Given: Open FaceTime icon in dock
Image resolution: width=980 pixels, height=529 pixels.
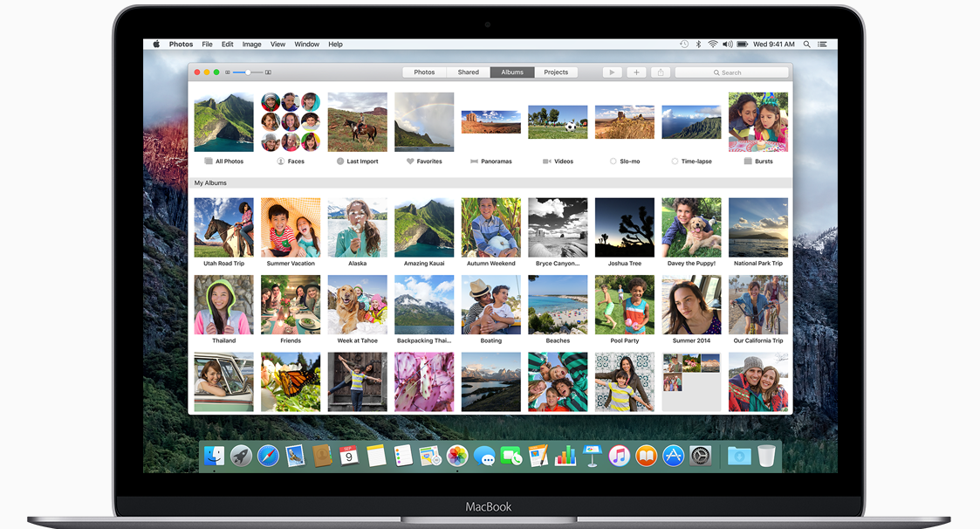Looking at the screenshot, I should [x=511, y=456].
